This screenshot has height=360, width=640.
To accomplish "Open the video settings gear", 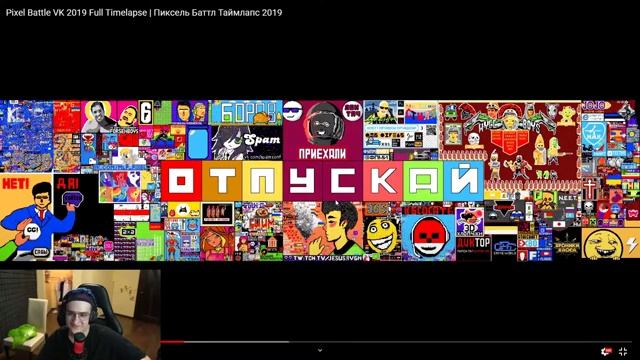I will [606, 351].
